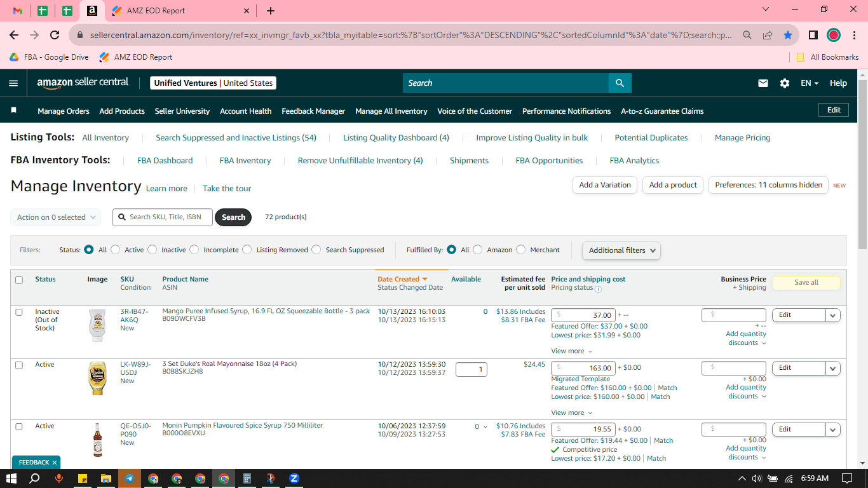The image size is (868, 488).
Task: Choose the Active status radio filter
Action: 115,250
